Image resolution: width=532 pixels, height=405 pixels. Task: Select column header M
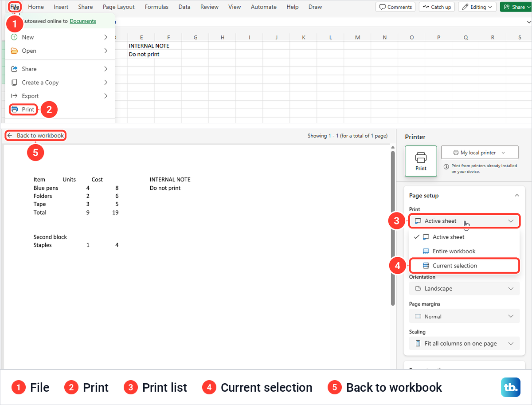358,38
